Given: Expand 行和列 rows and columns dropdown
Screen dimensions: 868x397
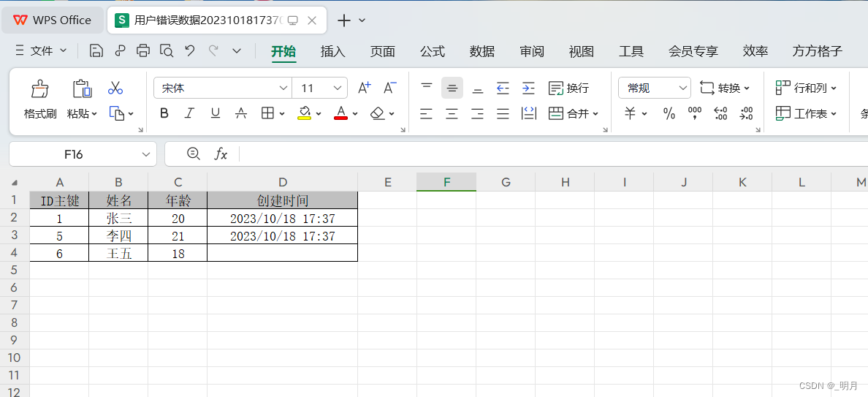Looking at the screenshot, I should pyautogui.click(x=834, y=88).
